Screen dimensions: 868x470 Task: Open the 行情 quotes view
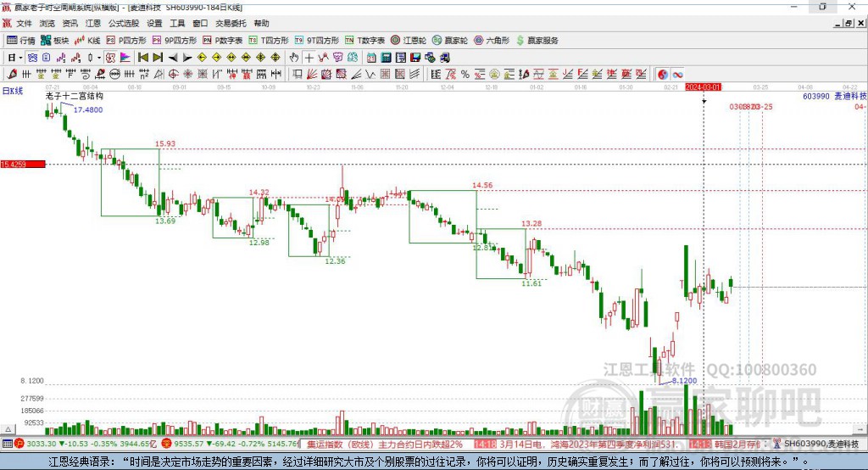point(21,41)
